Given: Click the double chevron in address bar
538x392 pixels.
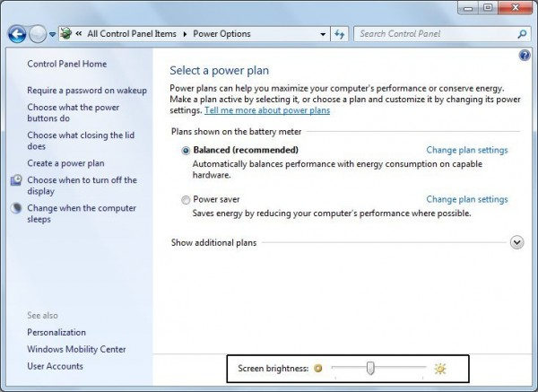Looking at the screenshot, I should (79, 34).
